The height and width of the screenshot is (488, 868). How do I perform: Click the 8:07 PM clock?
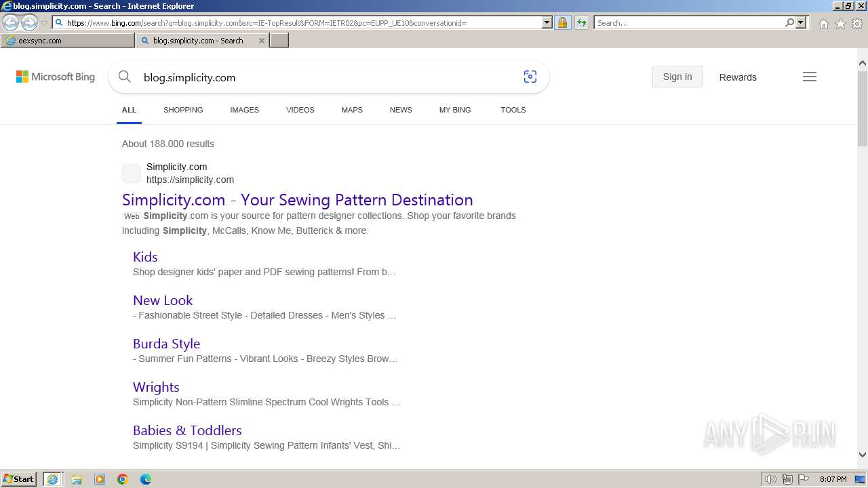(x=833, y=479)
